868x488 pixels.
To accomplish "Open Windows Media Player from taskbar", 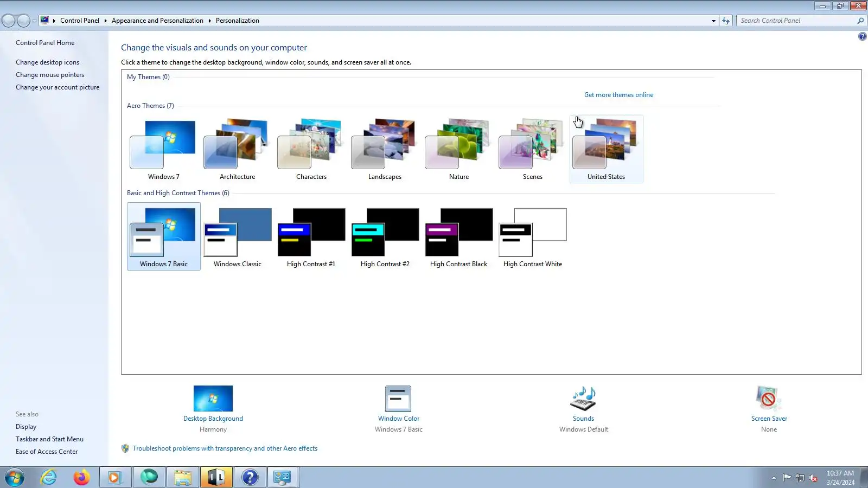I will coord(114,478).
